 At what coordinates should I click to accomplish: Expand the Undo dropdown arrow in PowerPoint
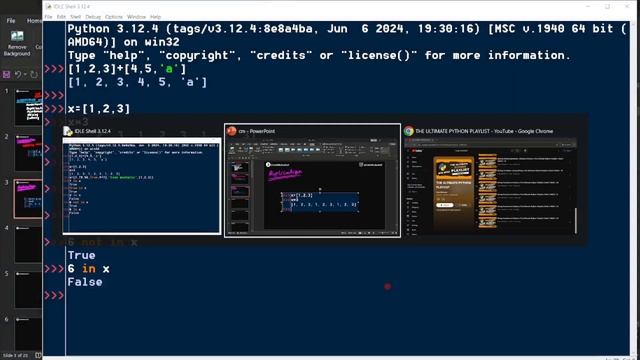point(25,74)
